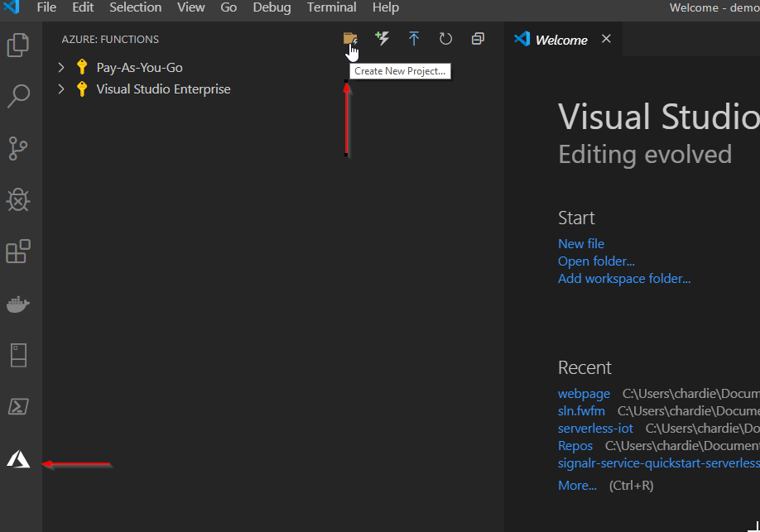Open the View menu
Image resolution: width=760 pixels, height=532 pixels.
point(191,7)
